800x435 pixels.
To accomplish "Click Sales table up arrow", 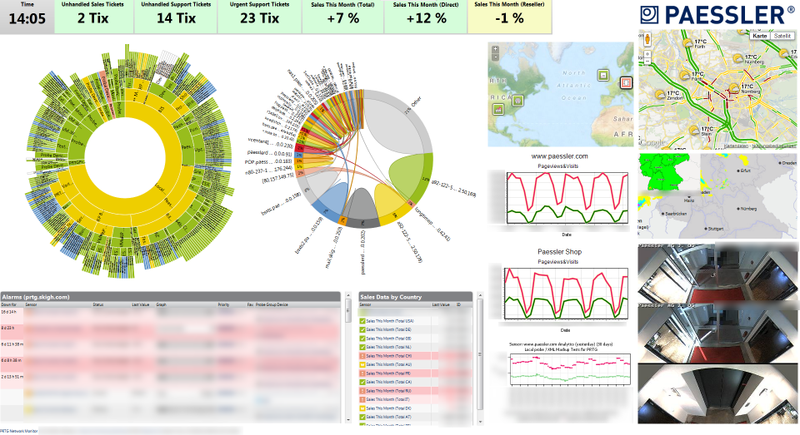I will [480, 295].
